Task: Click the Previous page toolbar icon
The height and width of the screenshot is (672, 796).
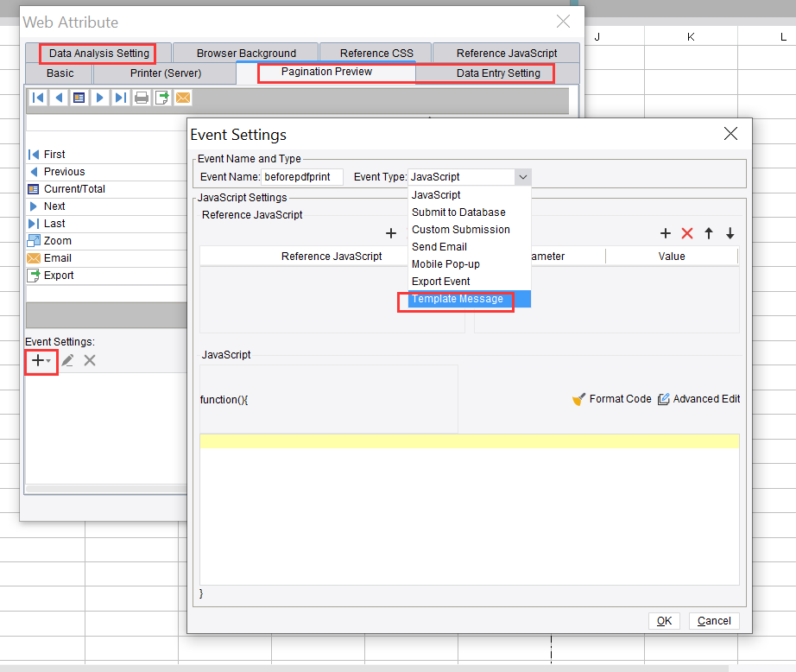Action: tap(59, 98)
